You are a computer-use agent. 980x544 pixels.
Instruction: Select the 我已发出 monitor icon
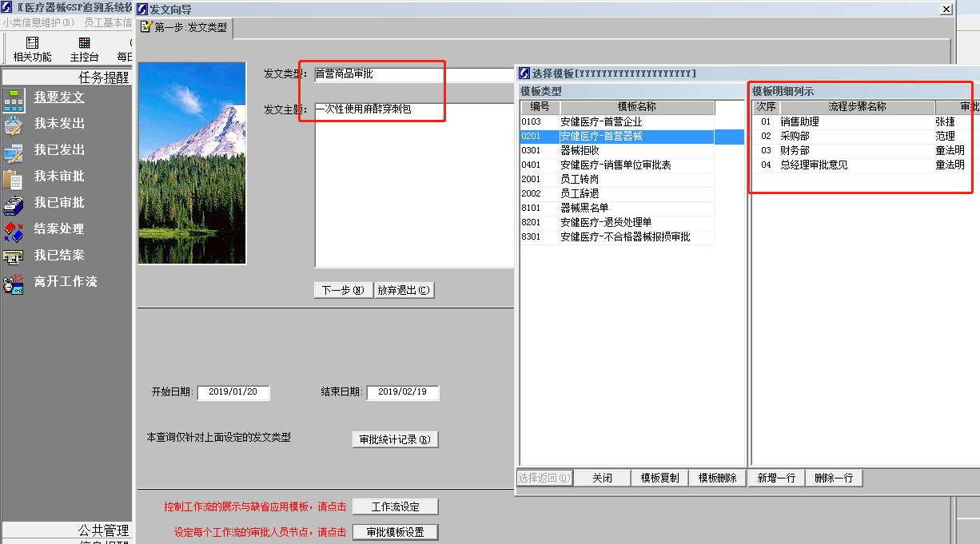[14, 152]
